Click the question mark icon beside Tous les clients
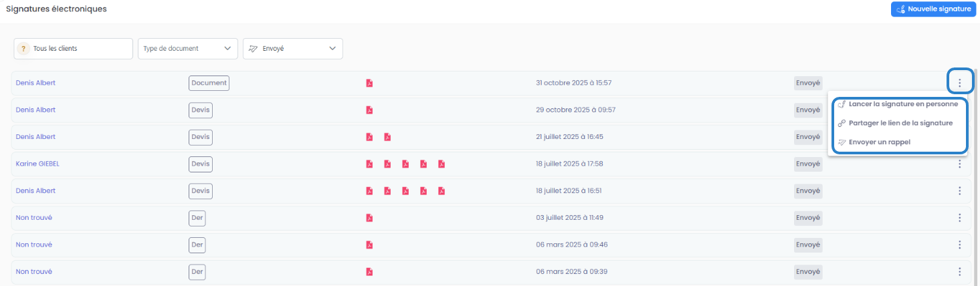 coord(23,49)
